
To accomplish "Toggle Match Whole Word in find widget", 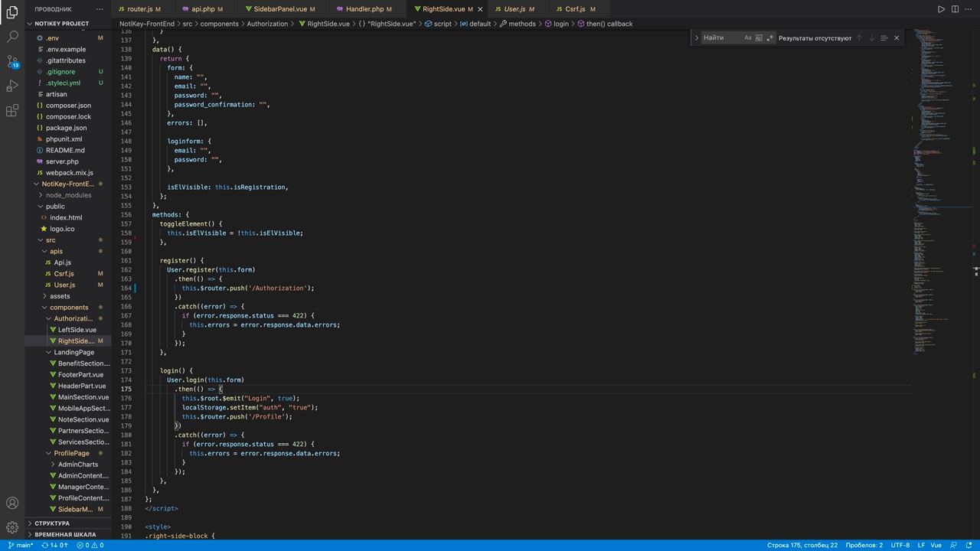I will [x=759, y=38].
